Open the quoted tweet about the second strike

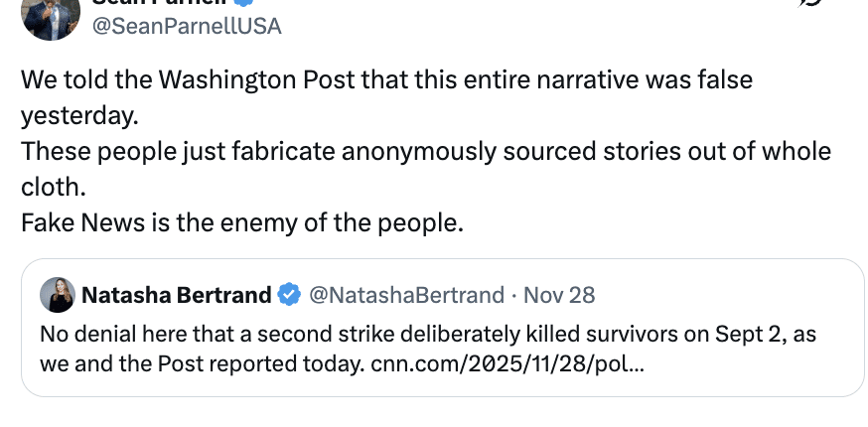point(397,334)
